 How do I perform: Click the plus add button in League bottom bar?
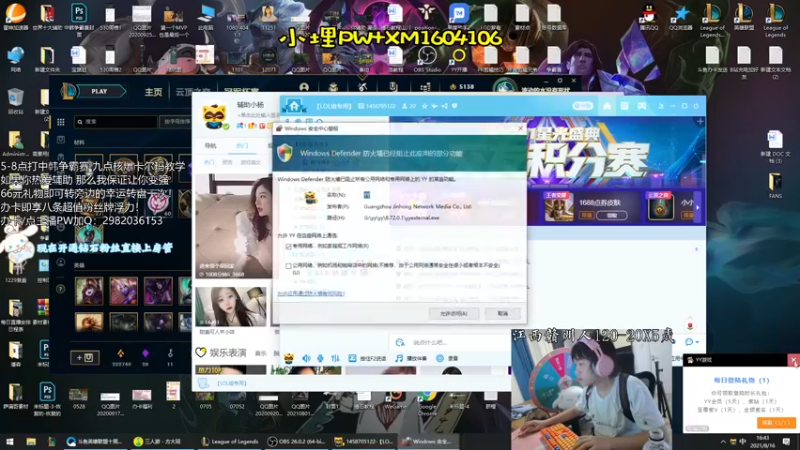(85, 358)
